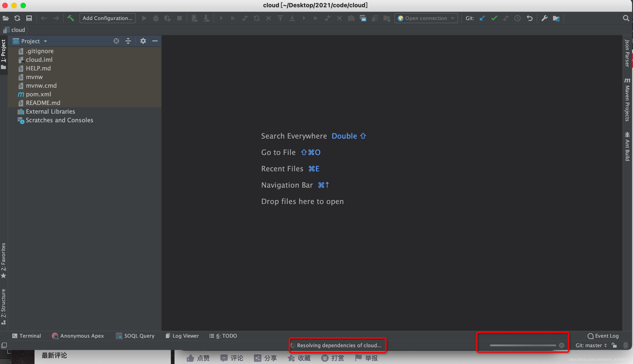The image size is (633, 364).
Task: Open the Git: master branch selector
Action: 591,345
